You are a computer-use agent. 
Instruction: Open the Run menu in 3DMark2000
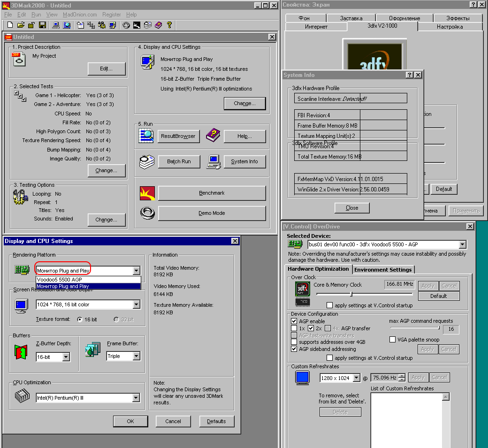coord(36,15)
